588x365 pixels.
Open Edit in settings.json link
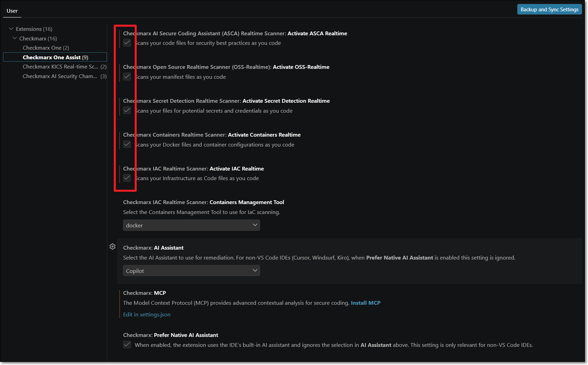click(147, 314)
